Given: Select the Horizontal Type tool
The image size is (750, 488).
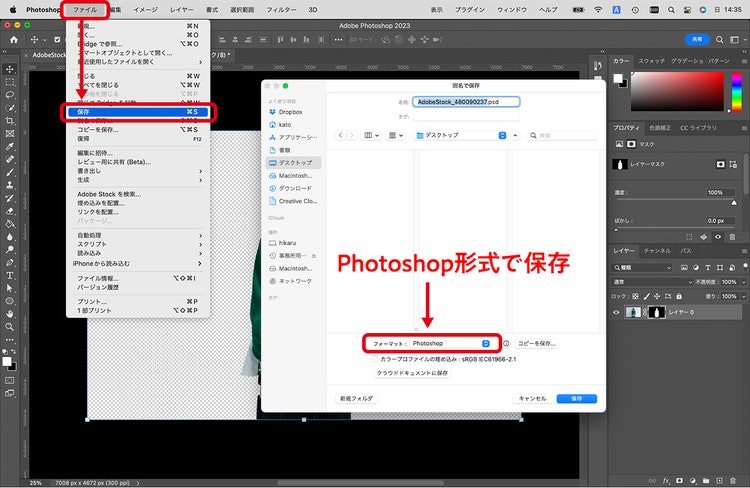Looking at the screenshot, I should (x=10, y=276).
